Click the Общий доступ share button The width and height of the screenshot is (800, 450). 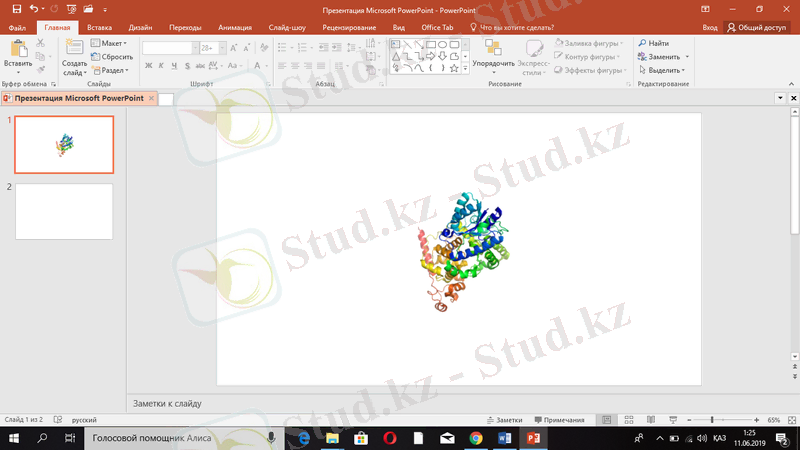[759, 28]
